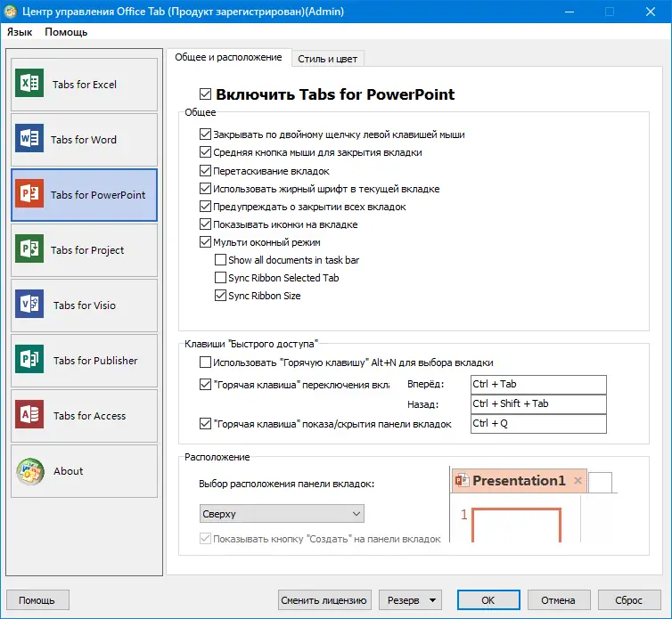Image resolution: width=672 pixels, height=619 pixels.
Task: Switch to Стиль и цвет tab
Action: click(327, 59)
